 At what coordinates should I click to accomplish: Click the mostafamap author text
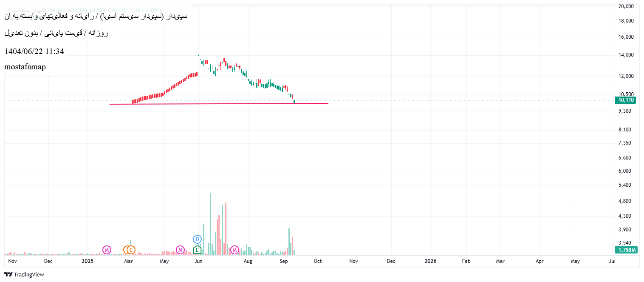[25, 67]
